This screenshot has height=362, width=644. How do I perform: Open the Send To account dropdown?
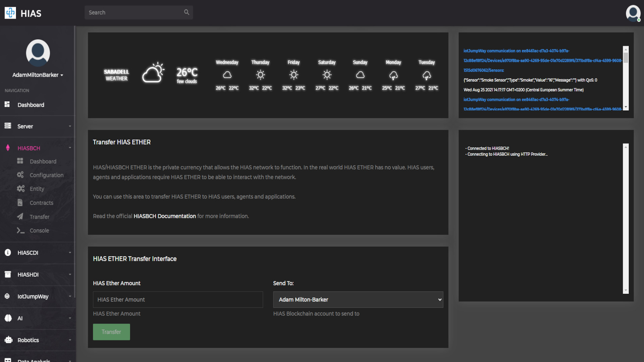coord(358,300)
